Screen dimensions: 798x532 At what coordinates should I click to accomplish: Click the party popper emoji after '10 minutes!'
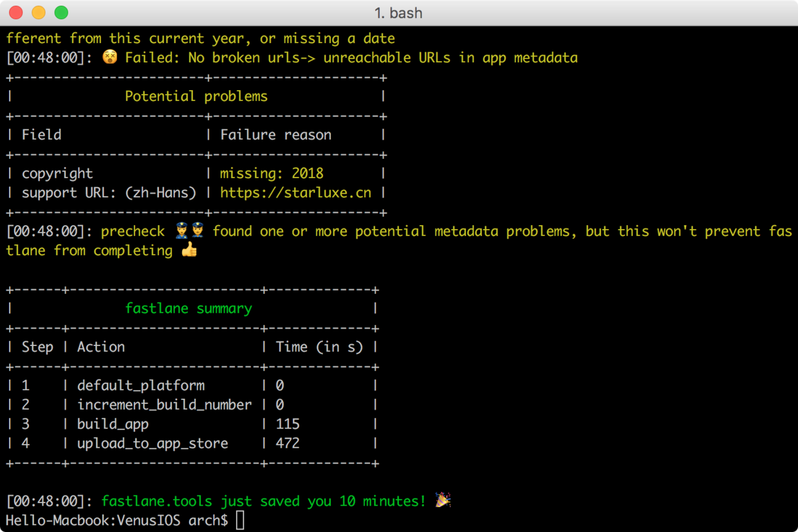click(443, 500)
